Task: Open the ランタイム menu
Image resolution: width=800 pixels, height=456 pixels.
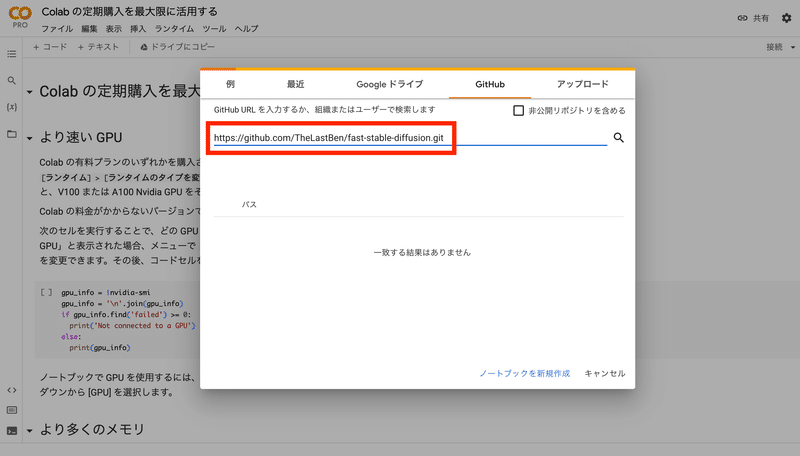Action: 174,29
